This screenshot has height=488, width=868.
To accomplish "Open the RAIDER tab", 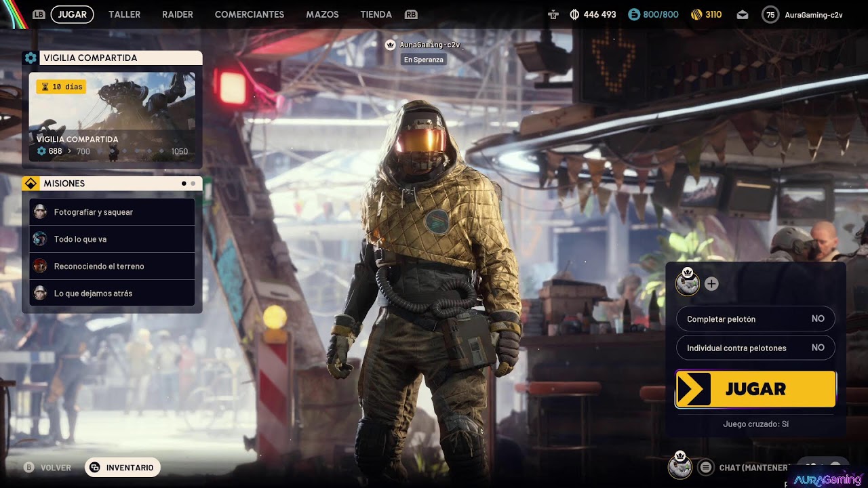I will (x=178, y=14).
